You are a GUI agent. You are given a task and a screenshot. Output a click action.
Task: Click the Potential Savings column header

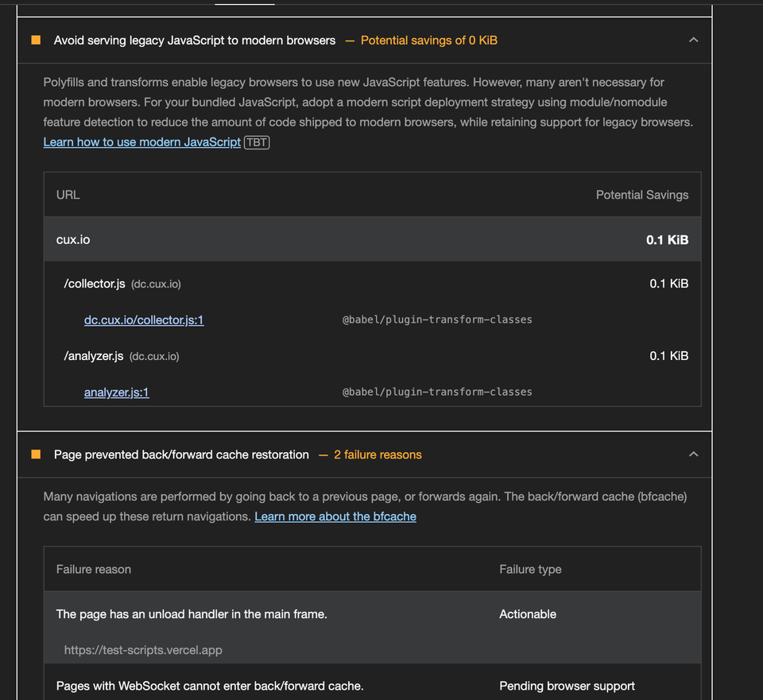642,194
